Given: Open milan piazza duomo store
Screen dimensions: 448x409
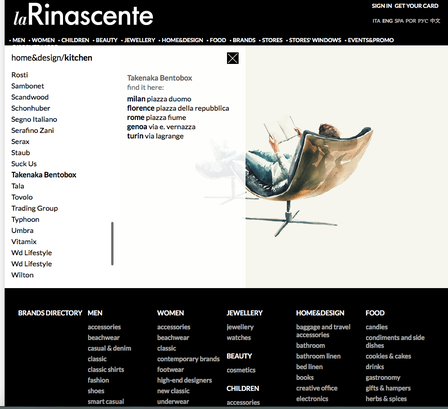Looking at the screenshot, I should tap(159, 99).
